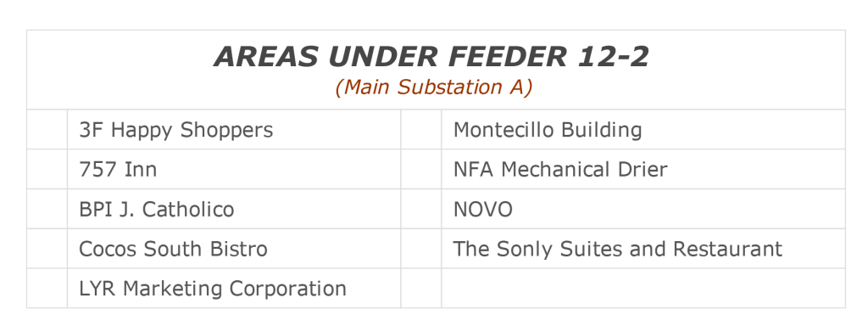Click the narrow blank cell before NOVO
Image resolution: width=868 pixels, height=326 pixels.
(421, 209)
